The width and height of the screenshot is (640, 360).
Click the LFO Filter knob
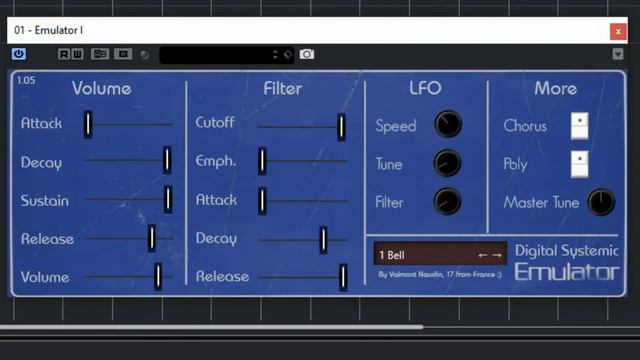click(447, 201)
